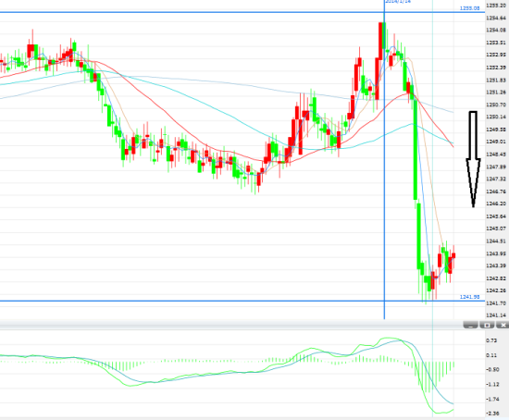Click price axis value 1253.51

coord(496,43)
